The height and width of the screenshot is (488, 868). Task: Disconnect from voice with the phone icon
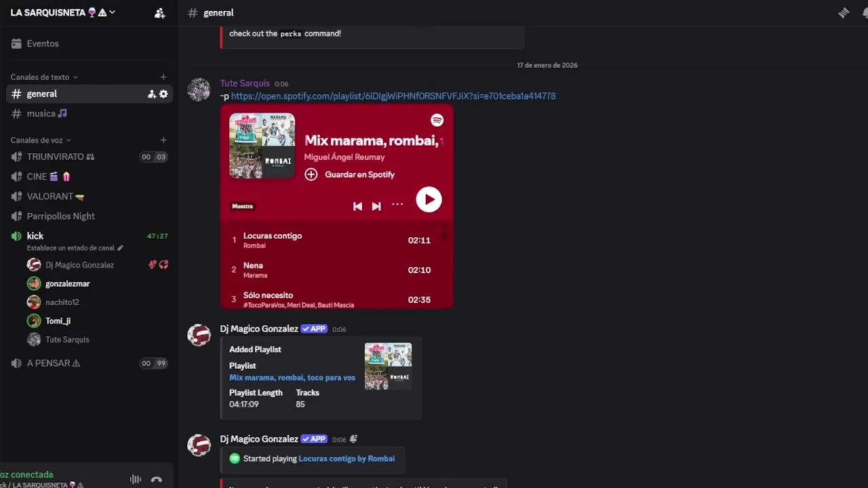(157, 480)
